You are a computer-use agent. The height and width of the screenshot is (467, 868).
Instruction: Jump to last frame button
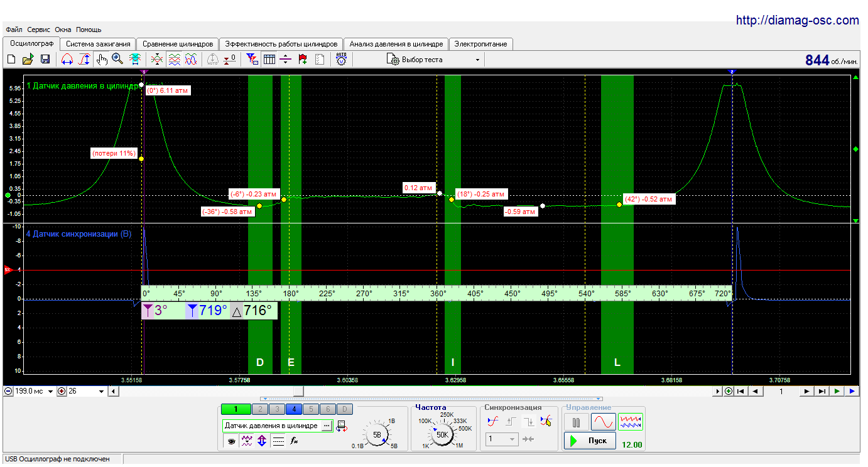click(822, 391)
